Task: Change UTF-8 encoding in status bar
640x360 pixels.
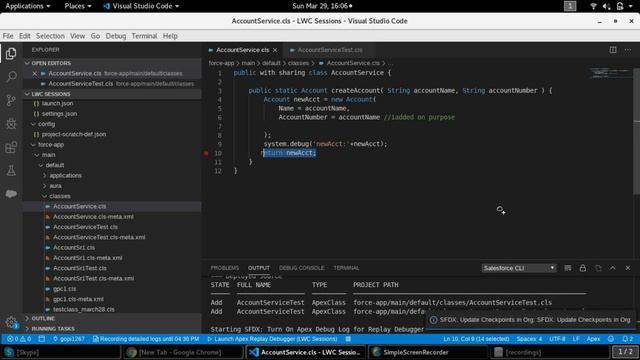Action: coord(557,339)
